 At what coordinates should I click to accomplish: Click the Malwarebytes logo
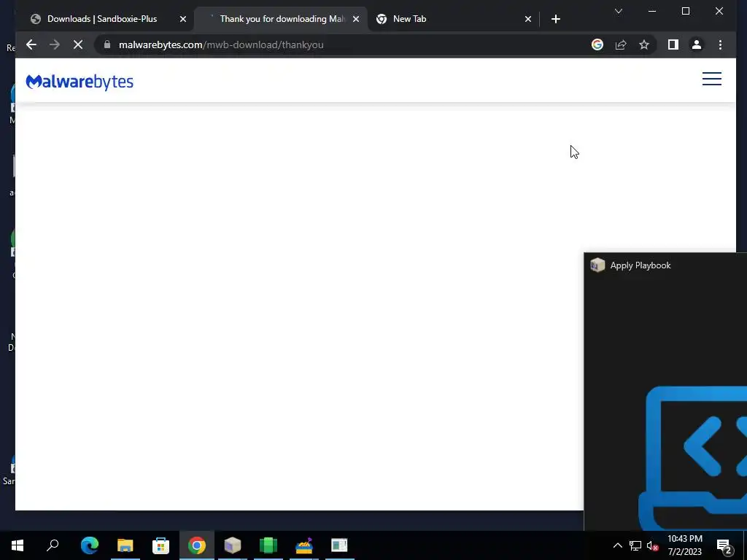[80, 82]
